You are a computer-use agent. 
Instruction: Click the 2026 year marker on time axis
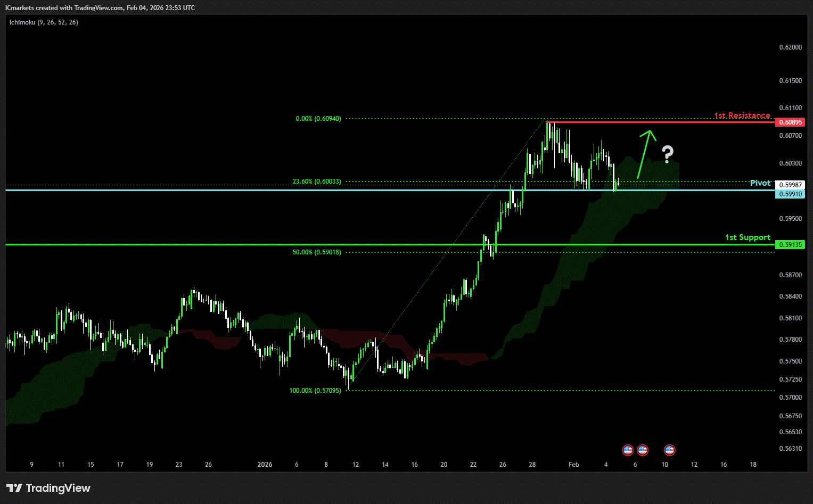265,465
